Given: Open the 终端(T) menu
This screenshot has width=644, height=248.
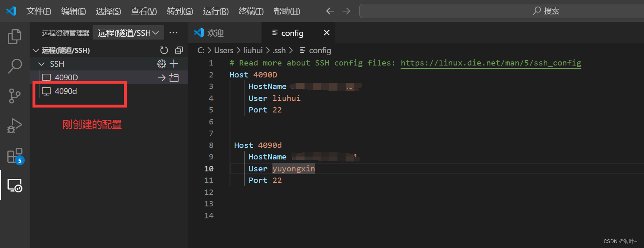Looking at the screenshot, I should tap(251, 11).
